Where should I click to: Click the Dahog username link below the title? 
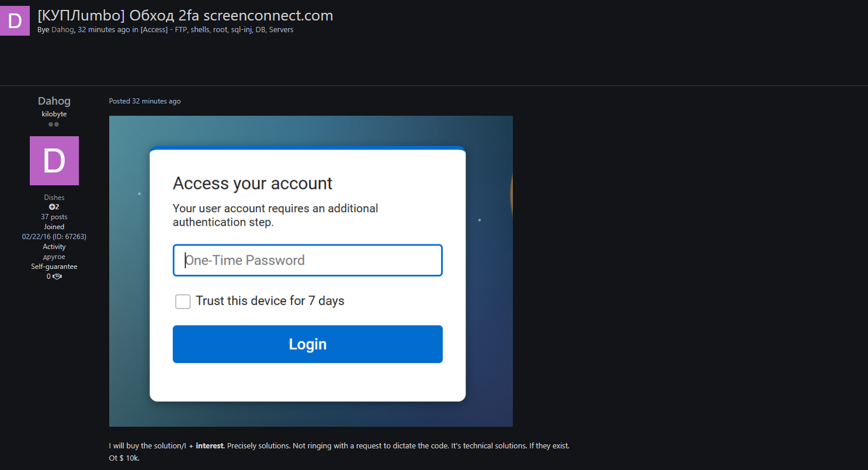[63, 29]
